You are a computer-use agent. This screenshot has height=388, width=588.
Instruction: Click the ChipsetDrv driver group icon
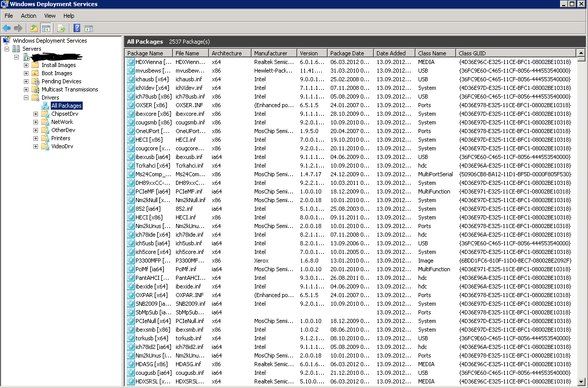pos(45,114)
